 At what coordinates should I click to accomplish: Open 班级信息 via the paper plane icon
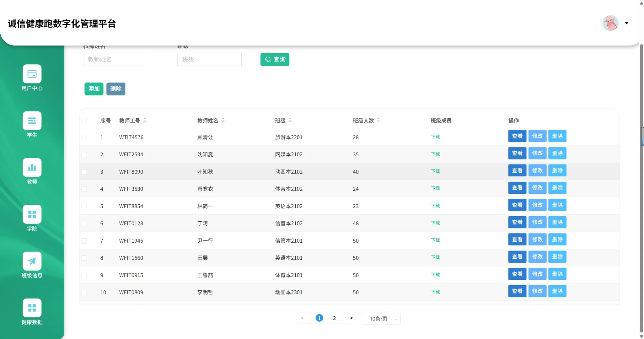click(x=32, y=261)
